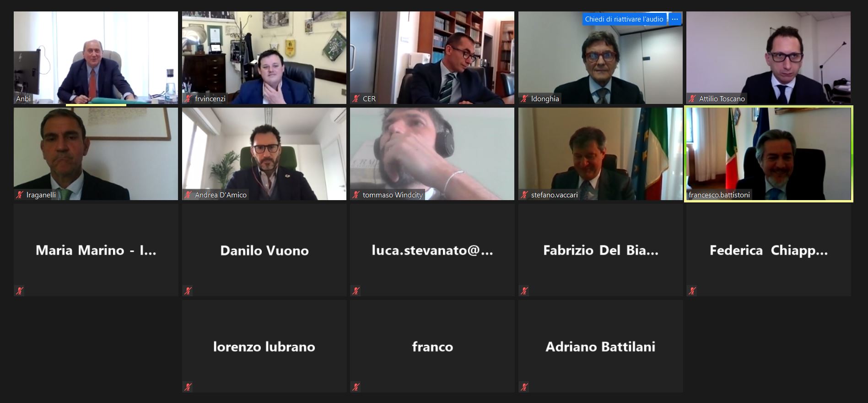Select the Anbi speaker video tile
This screenshot has width=868, height=403.
click(x=96, y=58)
